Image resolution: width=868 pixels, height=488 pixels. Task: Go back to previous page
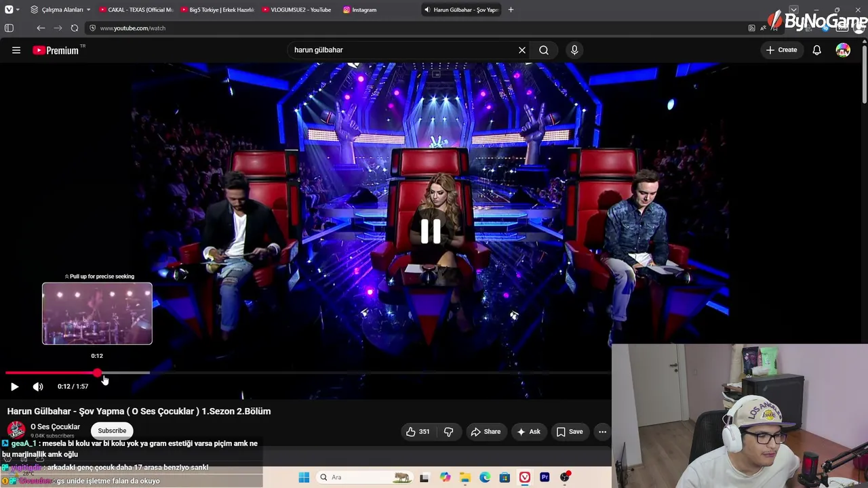[41, 28]
